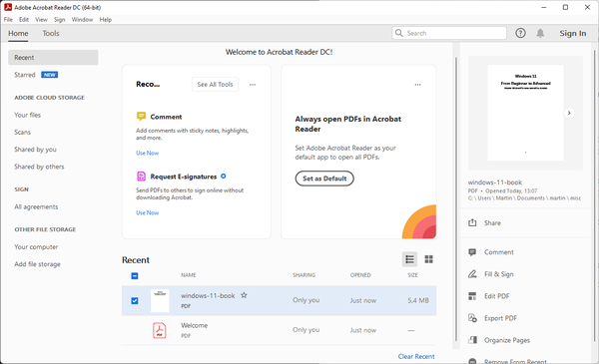Open Your computer under Other File Storage
Screen dimensions: 599x364
pos(36,247)
